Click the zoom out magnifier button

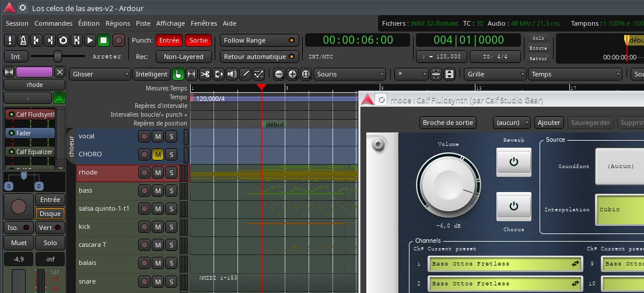click(x=279, y=74)
